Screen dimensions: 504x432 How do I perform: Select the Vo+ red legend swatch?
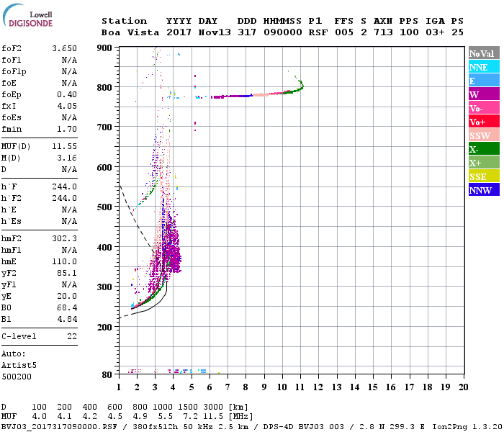click(x=484, y=122)
